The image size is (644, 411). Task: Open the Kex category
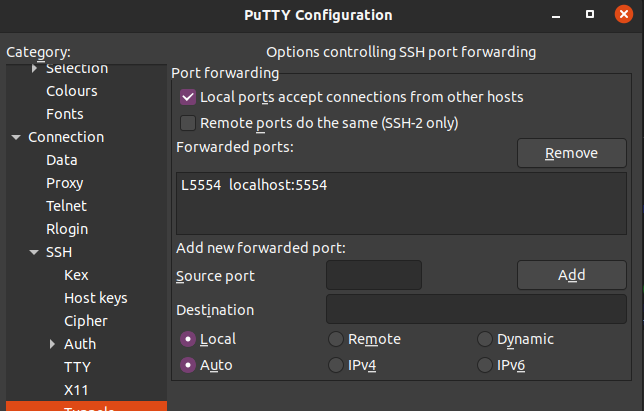click(x=76, y=275)
